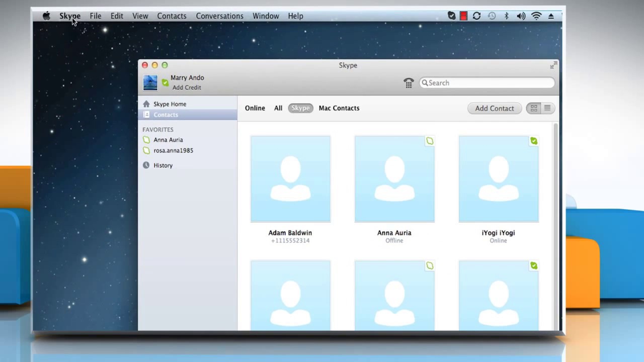Click phone number +1115552314
The image size is (644, 362).
click(290, 241)
